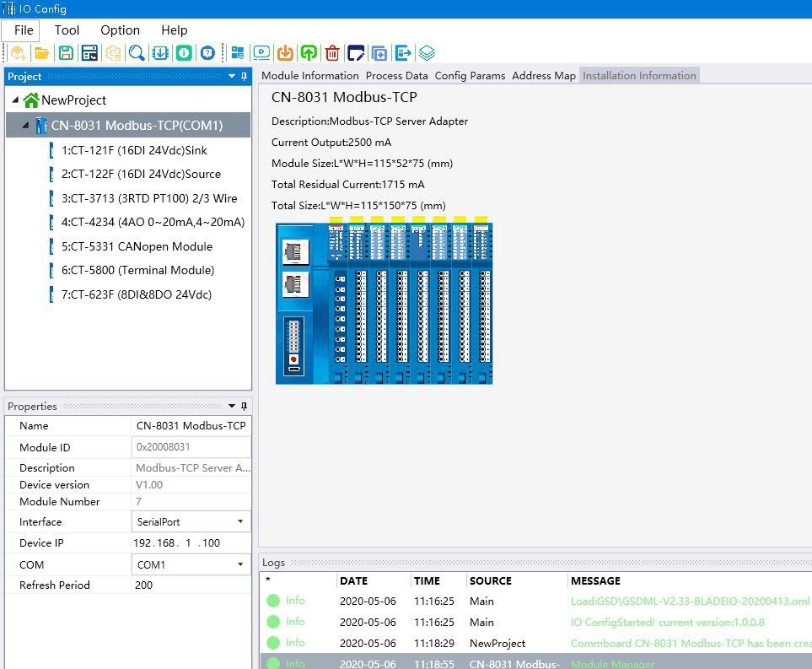Image resolution: width=812 pixels, height=669 pixels.
Task: Click the orange download toolbar icon
Action: [285, 53]
